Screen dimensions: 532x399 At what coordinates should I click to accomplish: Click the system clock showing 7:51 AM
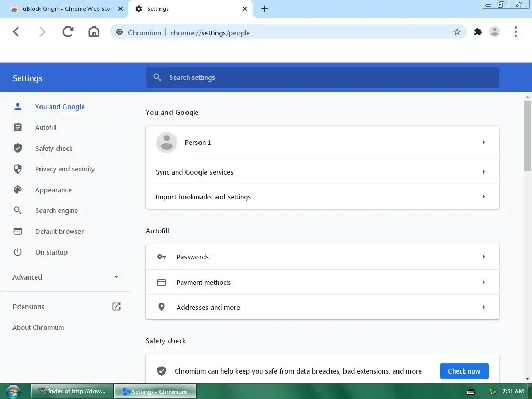tap(513, 391)
